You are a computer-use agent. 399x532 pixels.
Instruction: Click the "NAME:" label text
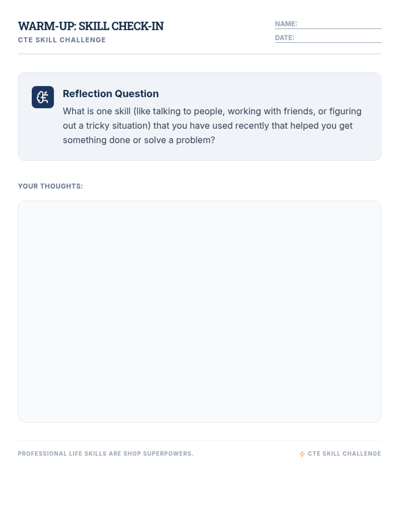click(x=286, y=24)
